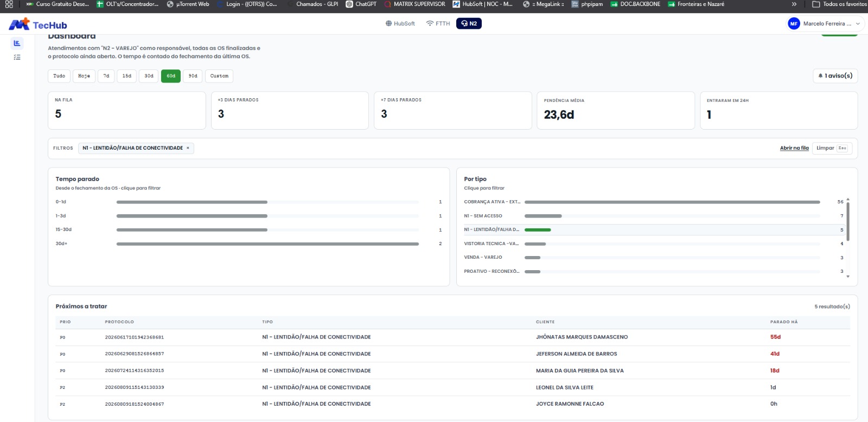Viewport: 868px width, 422px height.
Task: Open protocol 20260629081526864857
Action: pyautogui.click(x=135, y=354)
